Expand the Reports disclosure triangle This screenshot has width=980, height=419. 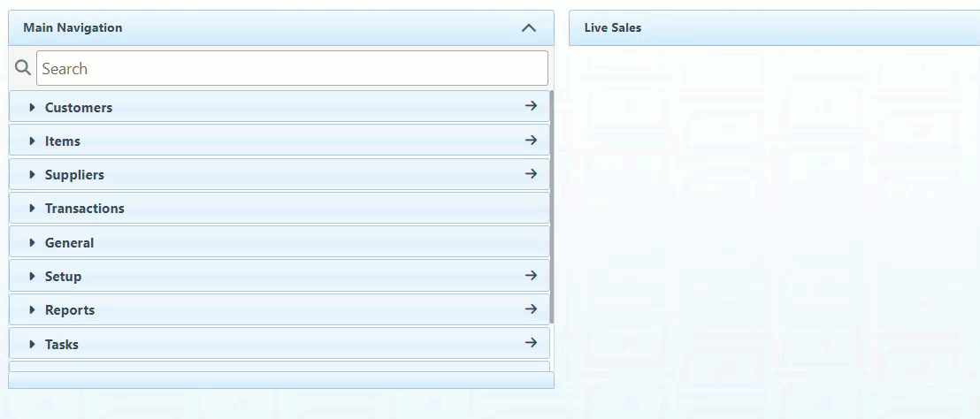click(x=33, y=310)
